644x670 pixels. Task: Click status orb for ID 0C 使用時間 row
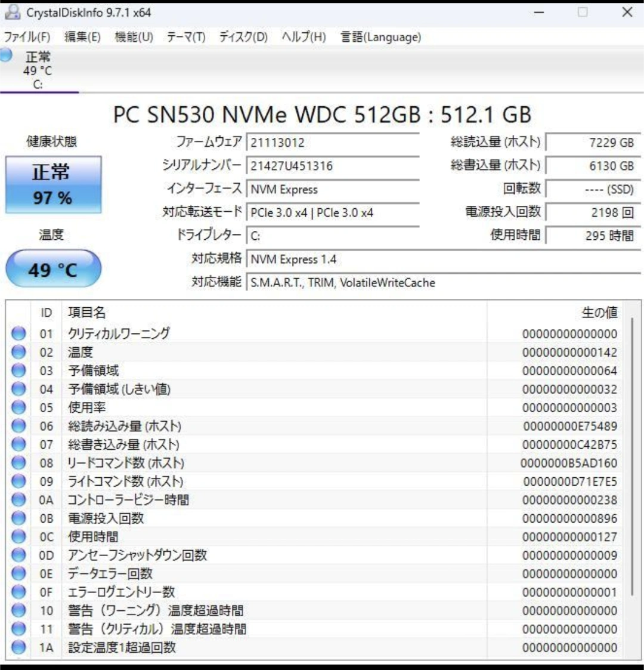coord(18,536)
